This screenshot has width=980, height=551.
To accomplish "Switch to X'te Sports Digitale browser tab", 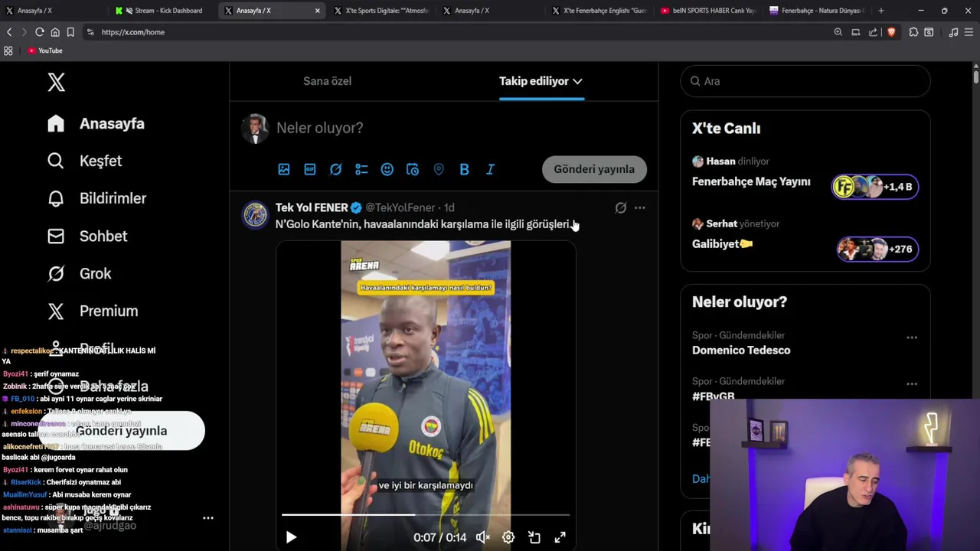I will tap(381, 11).
